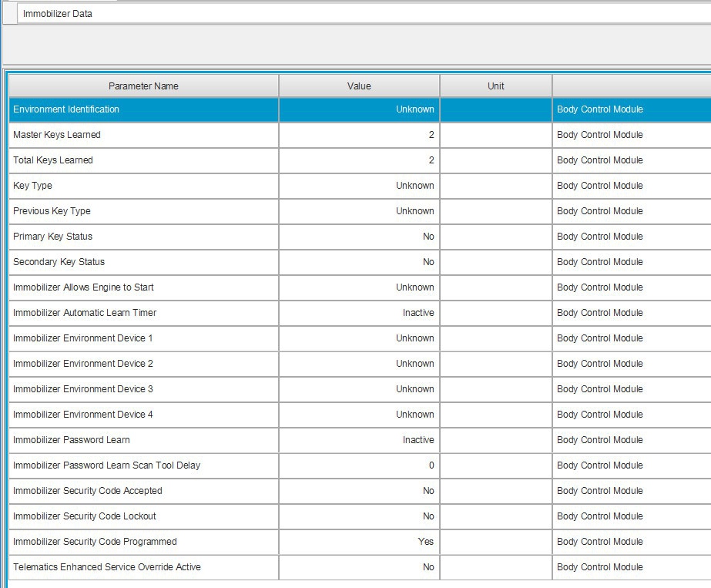Highlight the Primary Key Status row

pyautogui.click(x=360, y=237)
